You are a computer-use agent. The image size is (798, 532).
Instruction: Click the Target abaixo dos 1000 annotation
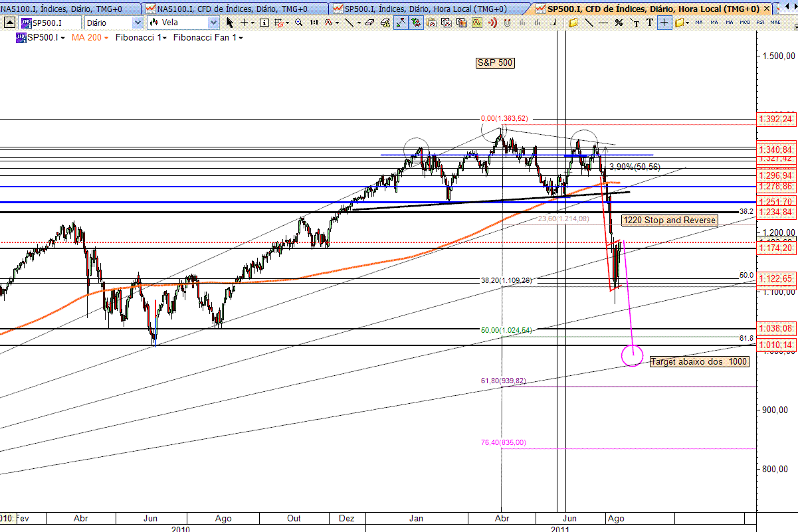tap(698, 361)
